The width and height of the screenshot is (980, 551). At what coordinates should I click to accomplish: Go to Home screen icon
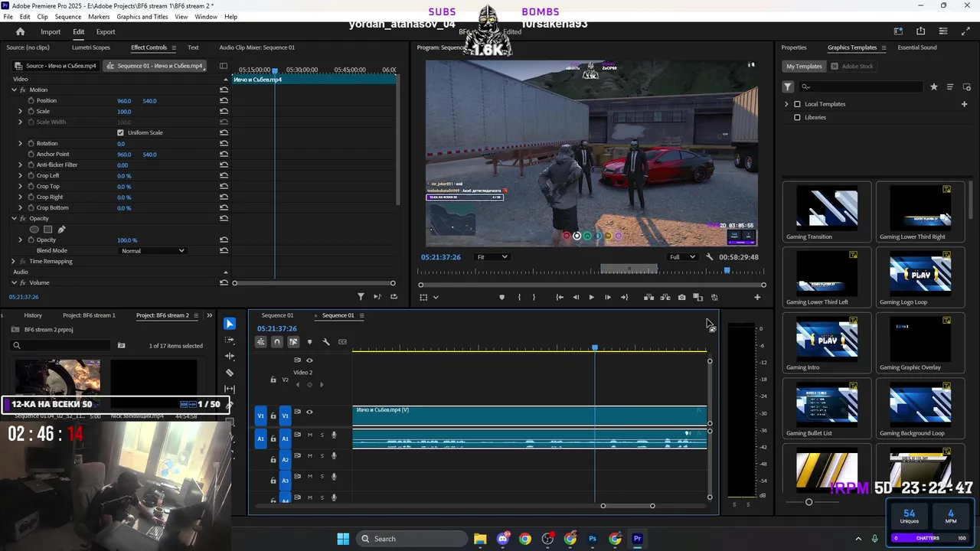coord(21,31)
